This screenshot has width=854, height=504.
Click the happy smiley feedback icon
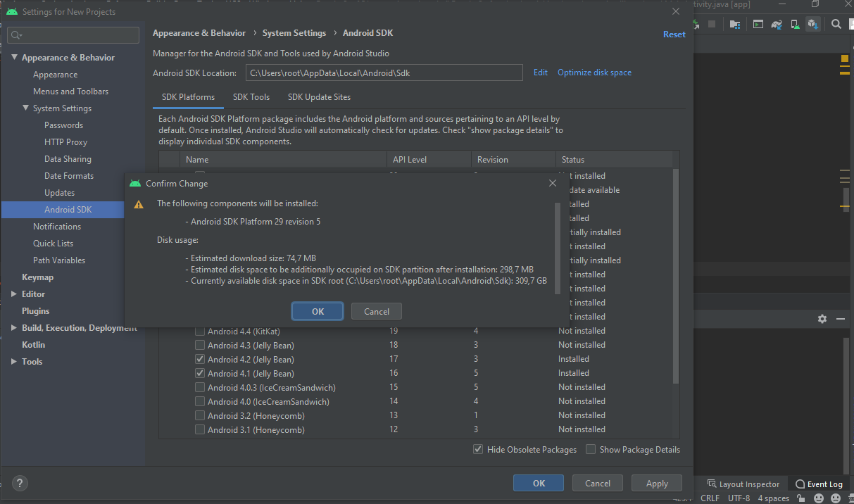(819, 498)
